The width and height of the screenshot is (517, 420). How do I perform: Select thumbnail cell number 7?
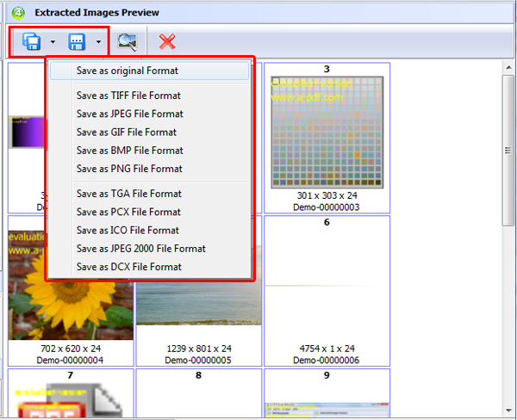pyautogui.click(x=71, y=393)
